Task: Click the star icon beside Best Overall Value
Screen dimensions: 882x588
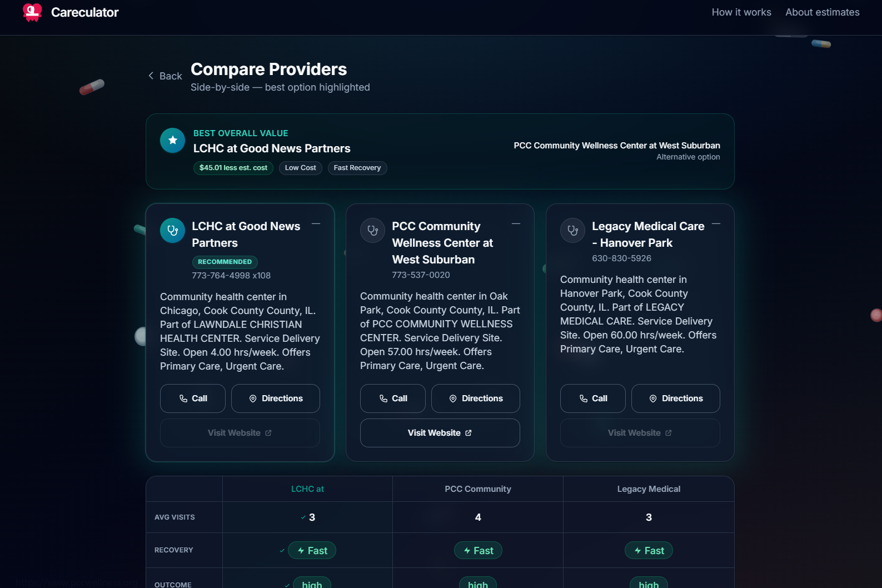Action: click(173, 141)
